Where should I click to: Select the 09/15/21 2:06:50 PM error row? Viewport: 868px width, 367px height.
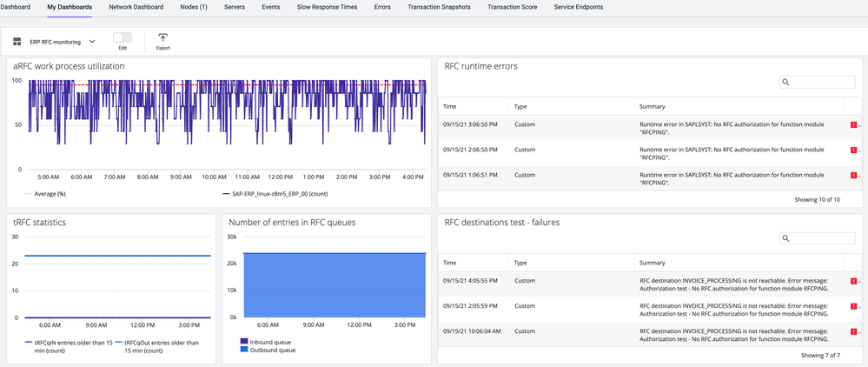[650, 153]
